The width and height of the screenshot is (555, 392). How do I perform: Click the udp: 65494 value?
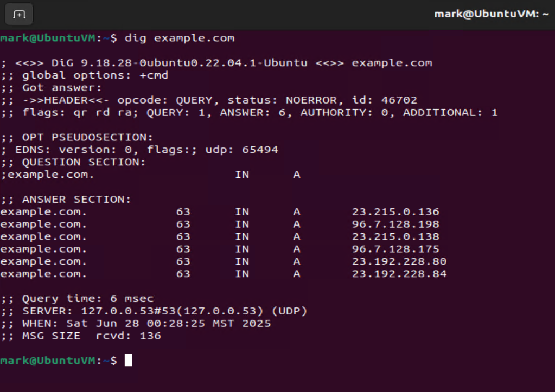point(242,150)
